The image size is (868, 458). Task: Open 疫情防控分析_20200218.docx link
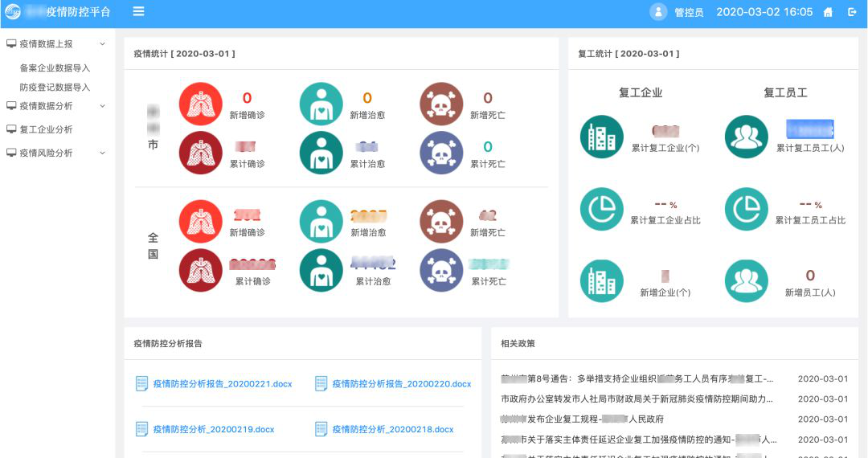pyautogui.click(x=393, y=429)
